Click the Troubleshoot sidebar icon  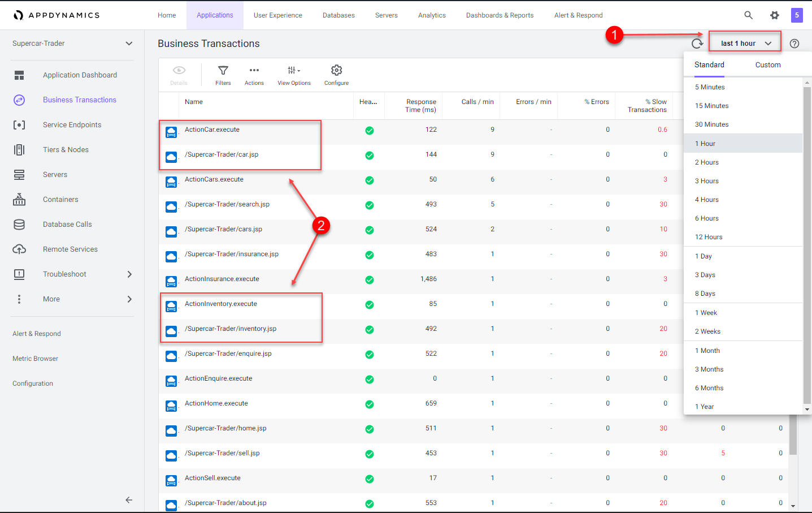(x=19, y=274)
